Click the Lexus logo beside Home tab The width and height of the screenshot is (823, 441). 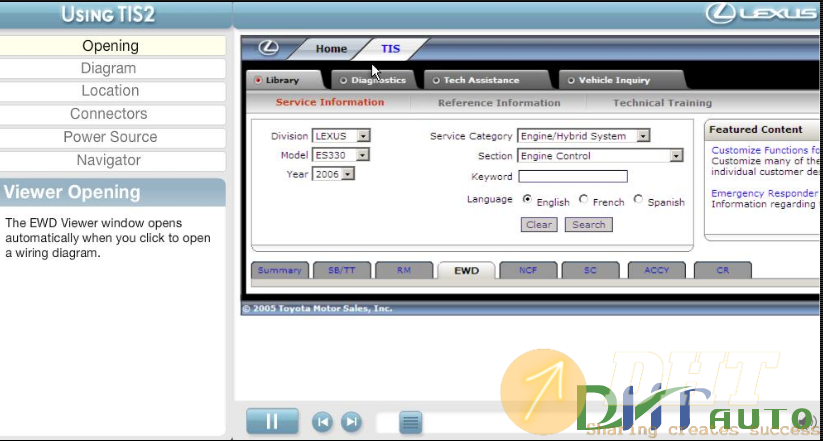[x=269, y=48]
